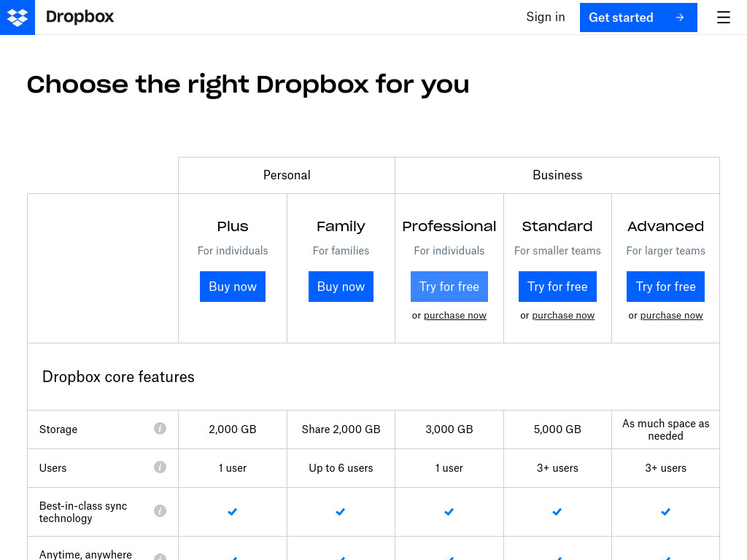747x560 pixels.
Task: Buy the Family plan now
Action: (341, 287)
